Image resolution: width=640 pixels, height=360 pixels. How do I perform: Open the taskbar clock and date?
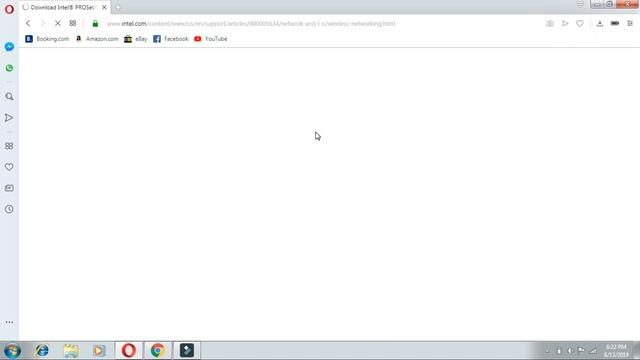pyautogui.click(x=616, y=351)
